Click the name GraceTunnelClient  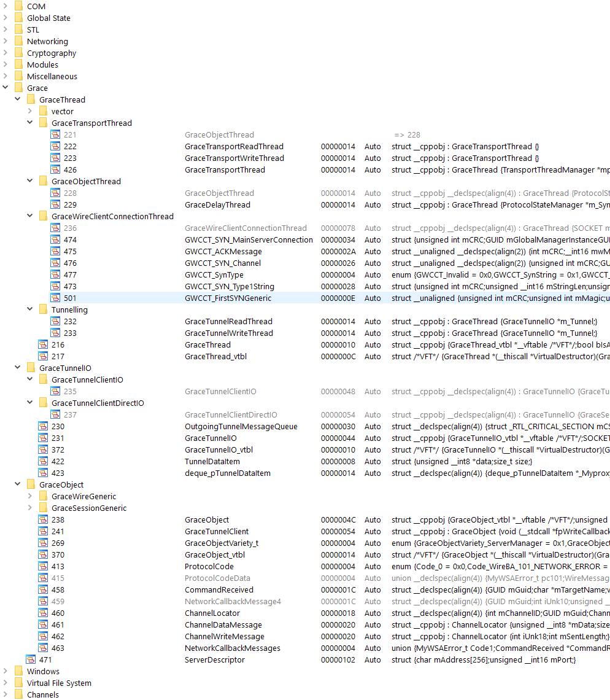pyautogui.click(x=217, y=531)
